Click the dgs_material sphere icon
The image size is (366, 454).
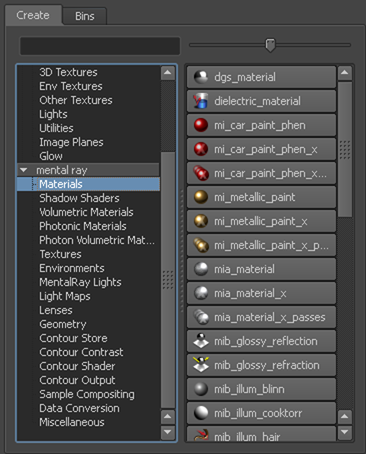201,77
